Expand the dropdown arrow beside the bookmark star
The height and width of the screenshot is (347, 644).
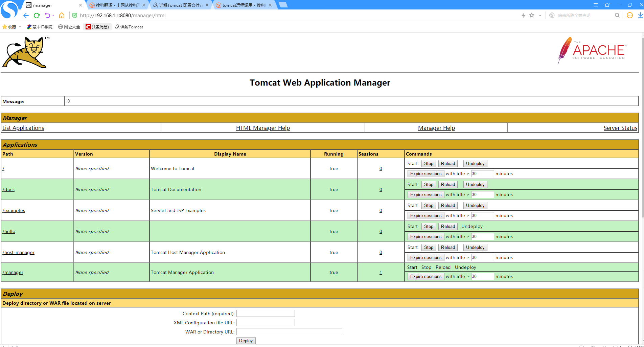[540, 16]
